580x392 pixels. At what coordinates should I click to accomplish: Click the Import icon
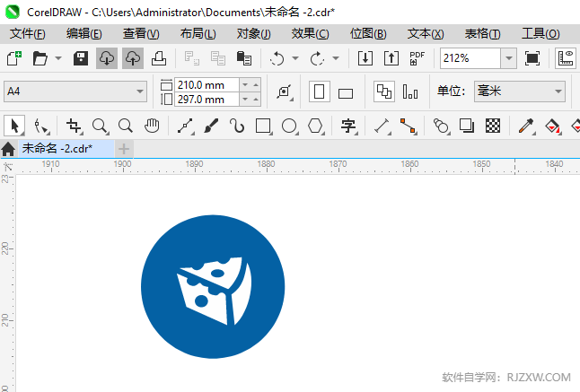coord(365,58)
